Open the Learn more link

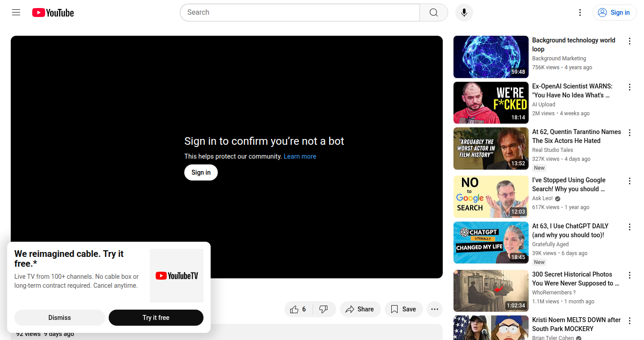(300, 156)
